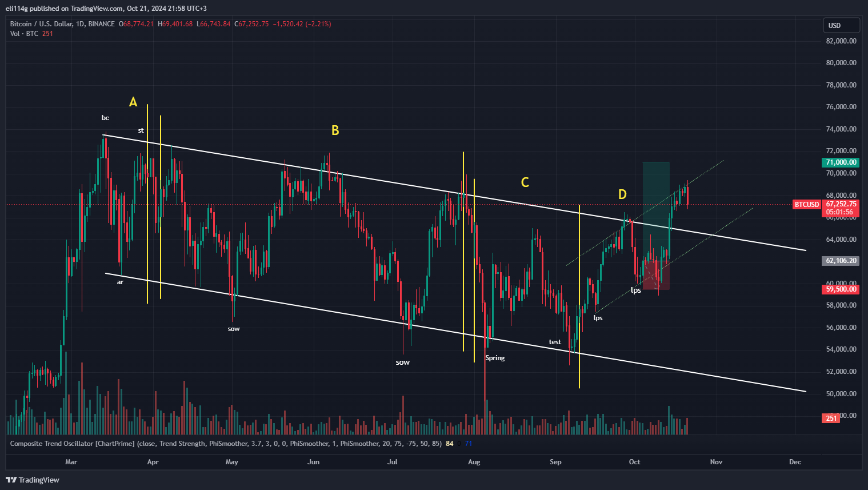868x490 pixels.
Task: Click the low price value L66,743.84
Action: click(x=214, y=24)
